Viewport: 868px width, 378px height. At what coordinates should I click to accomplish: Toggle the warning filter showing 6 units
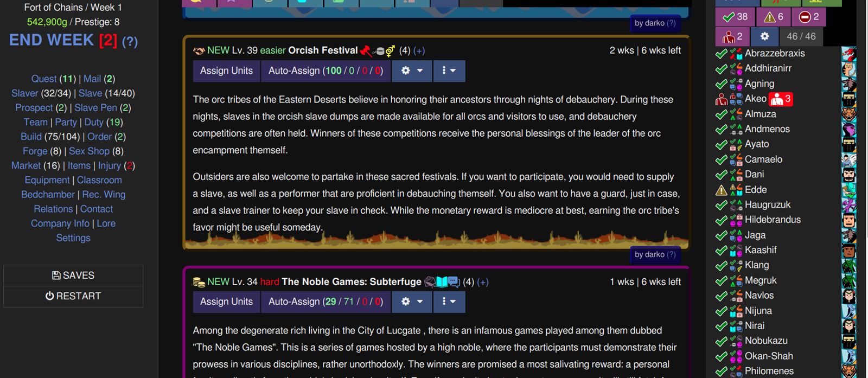point(774,17)
